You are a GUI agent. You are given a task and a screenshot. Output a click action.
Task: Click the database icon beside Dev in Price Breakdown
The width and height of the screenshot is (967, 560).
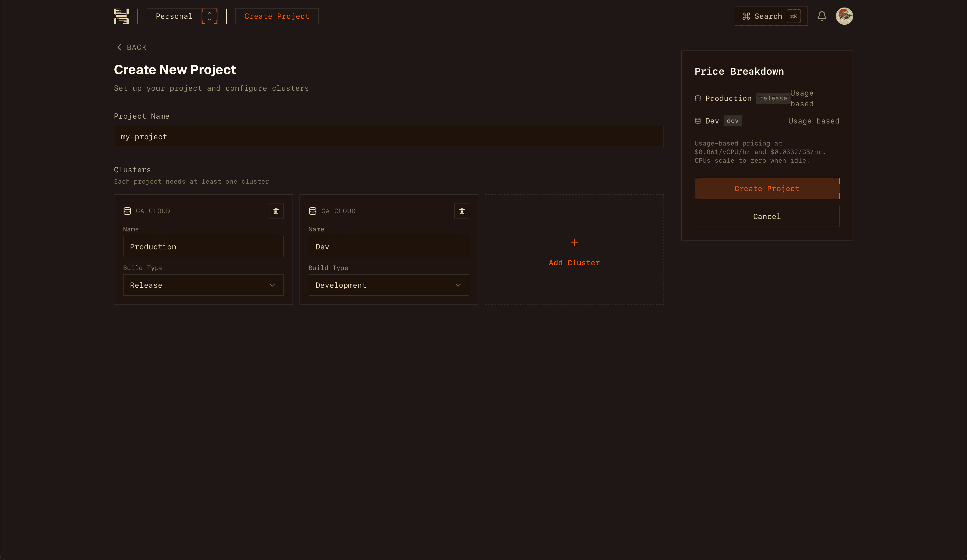[698, 121]
